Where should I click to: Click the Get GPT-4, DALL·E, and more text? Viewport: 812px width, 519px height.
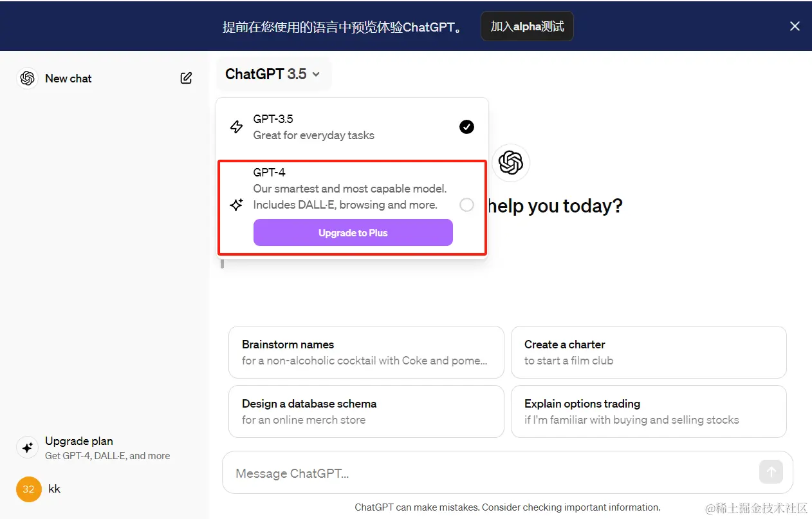click(x=107, y=456)
